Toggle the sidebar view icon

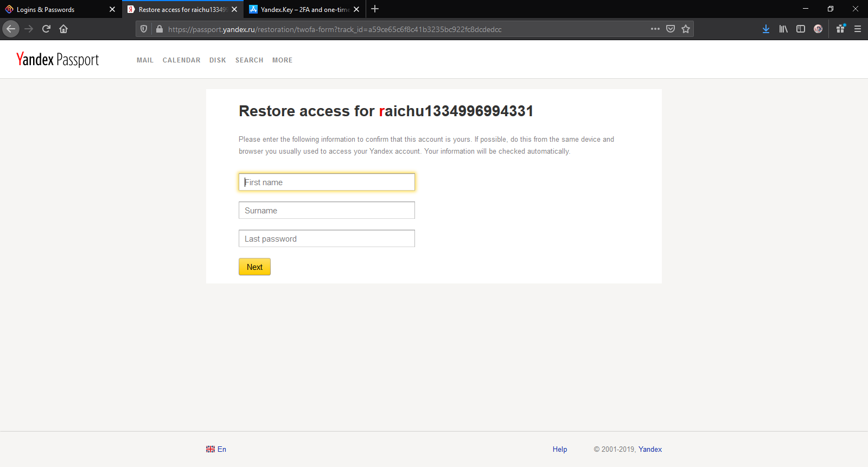tap(801, 29)
